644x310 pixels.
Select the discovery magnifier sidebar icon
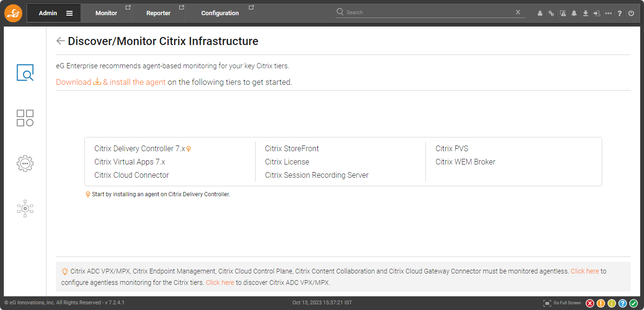pos(25,73)
